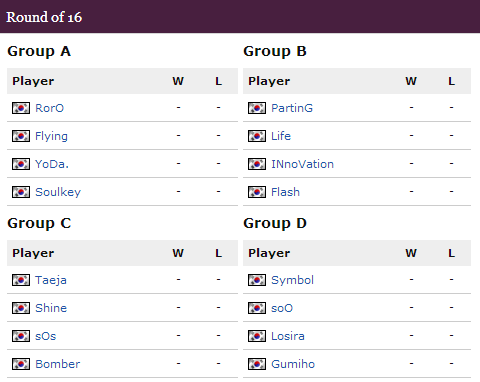Click the flag icon next to Symbol
The width and height of the screenshot is (480, 382).
point(257,280)
